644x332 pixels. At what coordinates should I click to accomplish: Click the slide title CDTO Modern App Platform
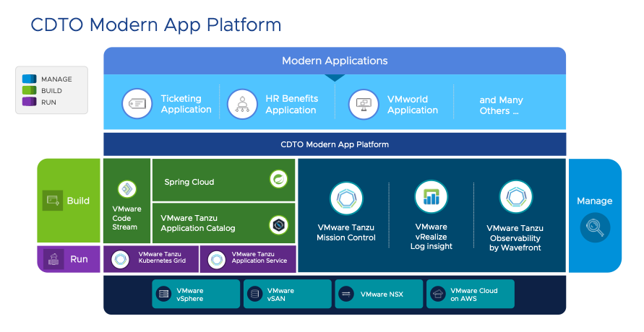[156, 25]
